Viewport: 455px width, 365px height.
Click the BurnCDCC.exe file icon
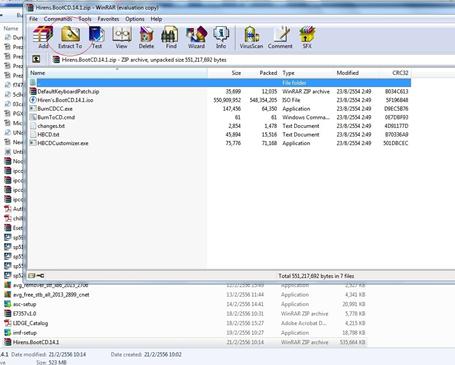(x=33, y=109)
